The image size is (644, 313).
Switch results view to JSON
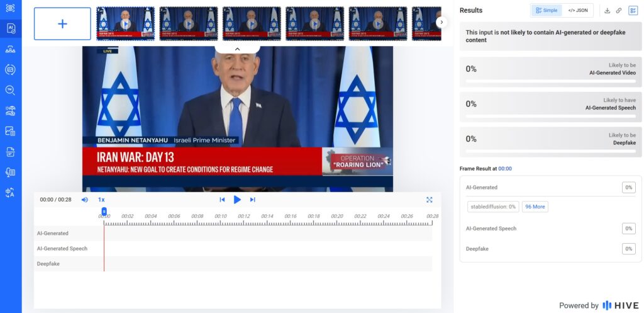(577, 11)
